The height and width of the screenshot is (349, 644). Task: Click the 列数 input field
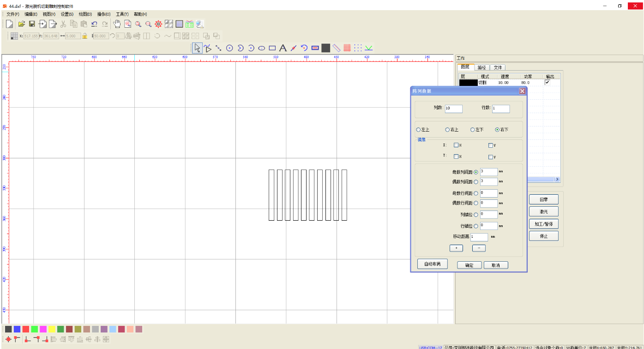pos(454,108)
